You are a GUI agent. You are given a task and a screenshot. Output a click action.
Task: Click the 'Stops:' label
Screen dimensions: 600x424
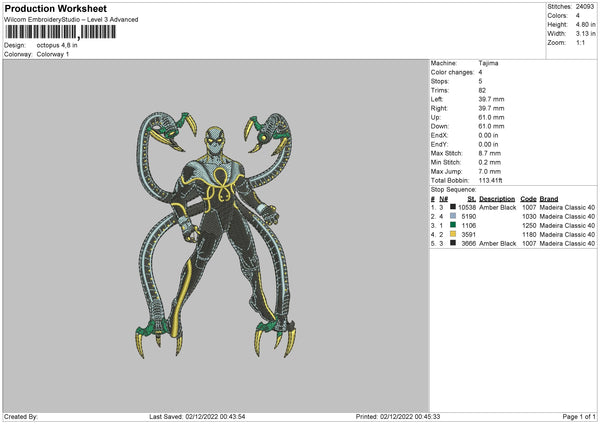[440, 81]
